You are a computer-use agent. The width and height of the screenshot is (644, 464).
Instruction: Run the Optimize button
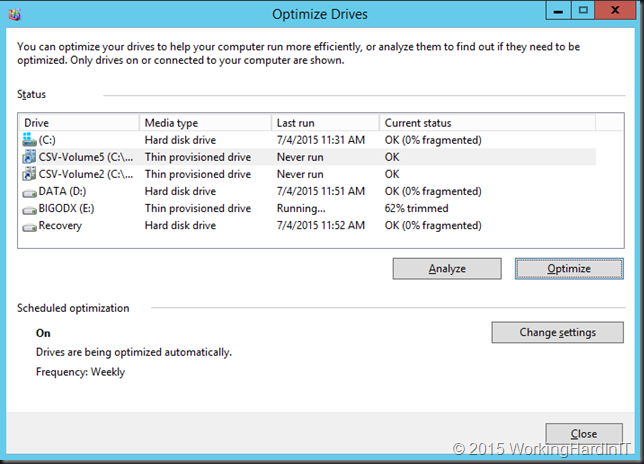[x=569, y=269]
